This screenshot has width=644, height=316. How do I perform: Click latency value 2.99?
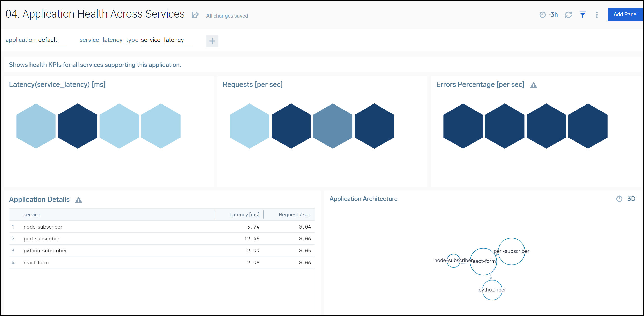click(x=253, y=251)
